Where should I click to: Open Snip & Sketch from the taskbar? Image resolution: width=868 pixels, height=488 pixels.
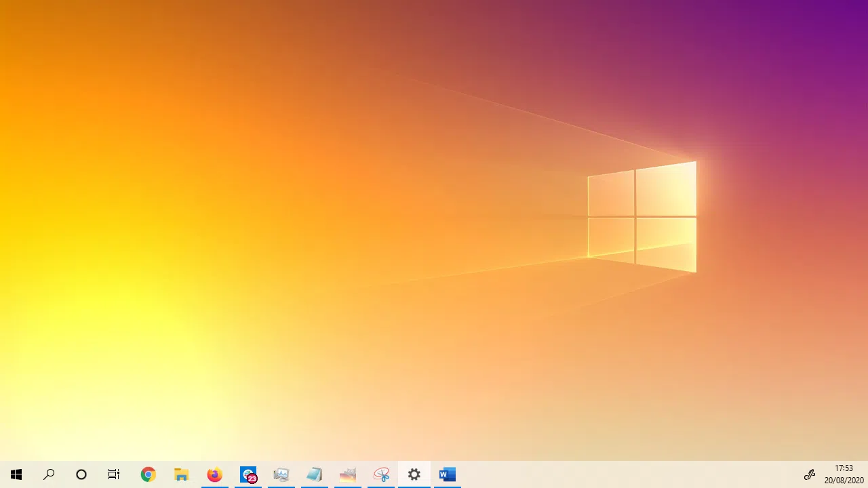click(x=381, y=474)
